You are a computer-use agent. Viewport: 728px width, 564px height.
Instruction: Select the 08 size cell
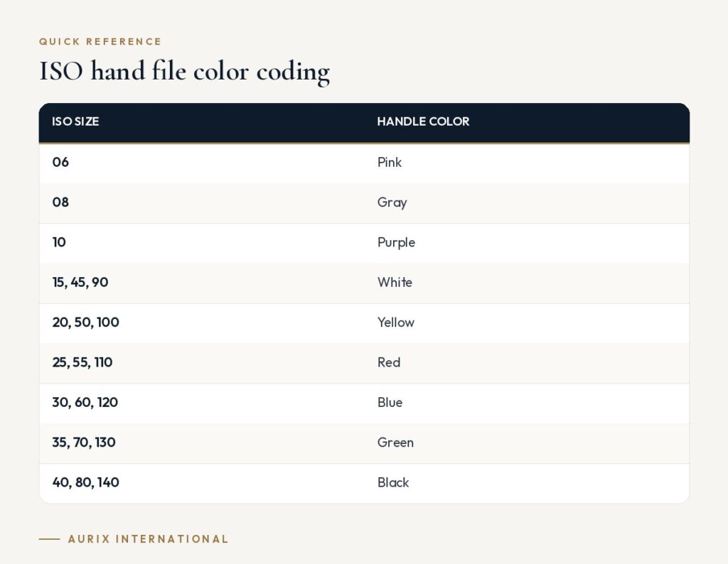(201, 203)
